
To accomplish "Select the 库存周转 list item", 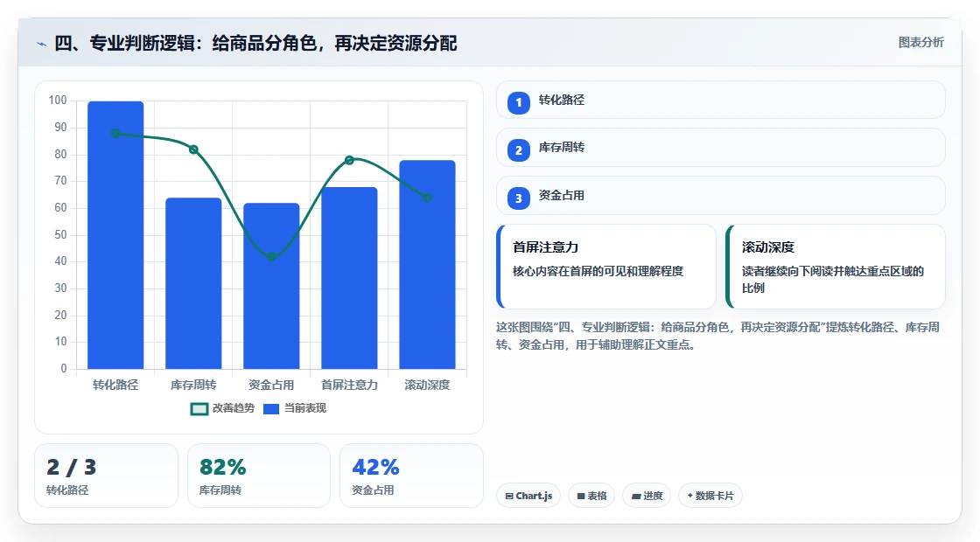I will click(721, 148).
